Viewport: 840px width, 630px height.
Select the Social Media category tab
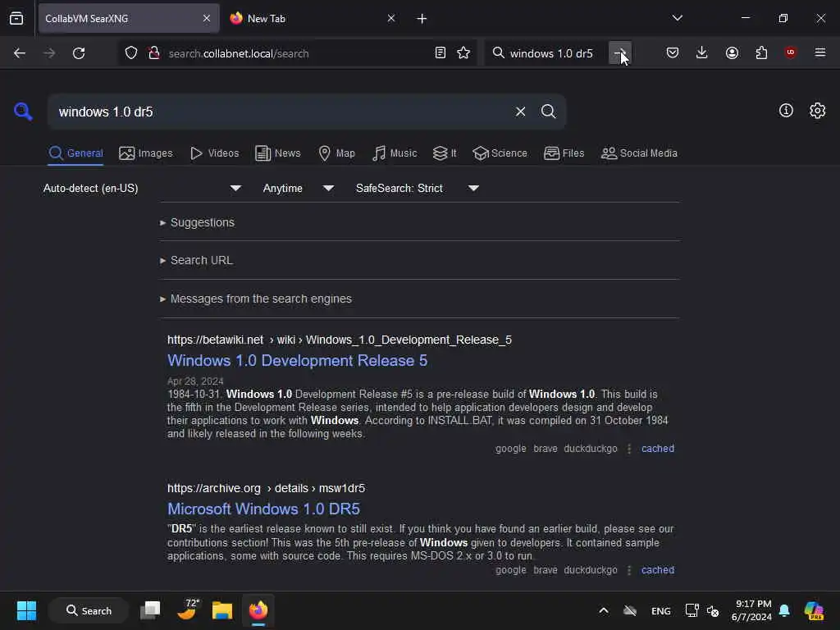639,153
